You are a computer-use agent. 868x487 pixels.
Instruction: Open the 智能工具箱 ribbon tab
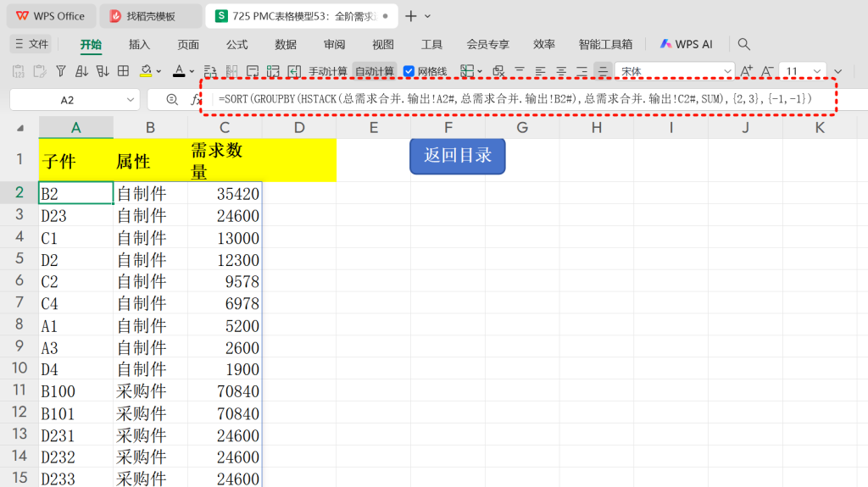[x=605, y=44]
